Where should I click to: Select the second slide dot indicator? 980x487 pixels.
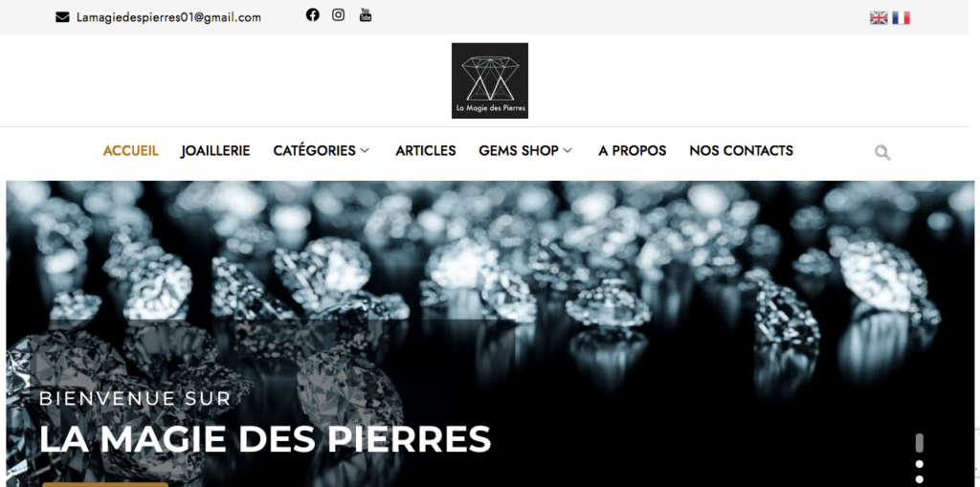920,464
